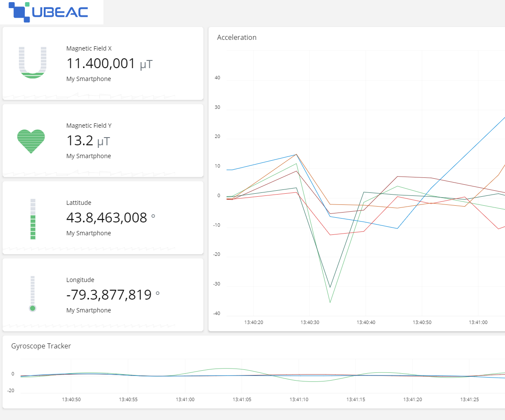505x420 pixels.
Task: Click the -30 label on Acceleration y-axis
Action: tap(217, 284)
